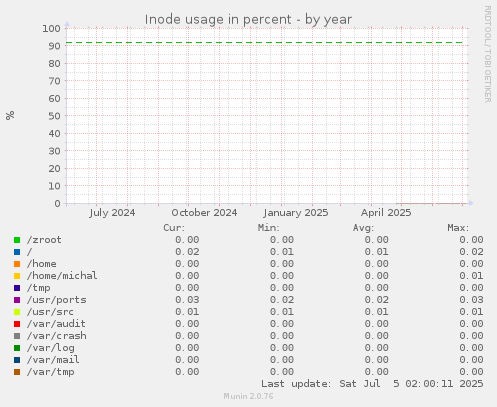This screenshot has height=407, width=497.
Task: Click the /home/michal yellow legend swatch
Action: click(17, 276)
